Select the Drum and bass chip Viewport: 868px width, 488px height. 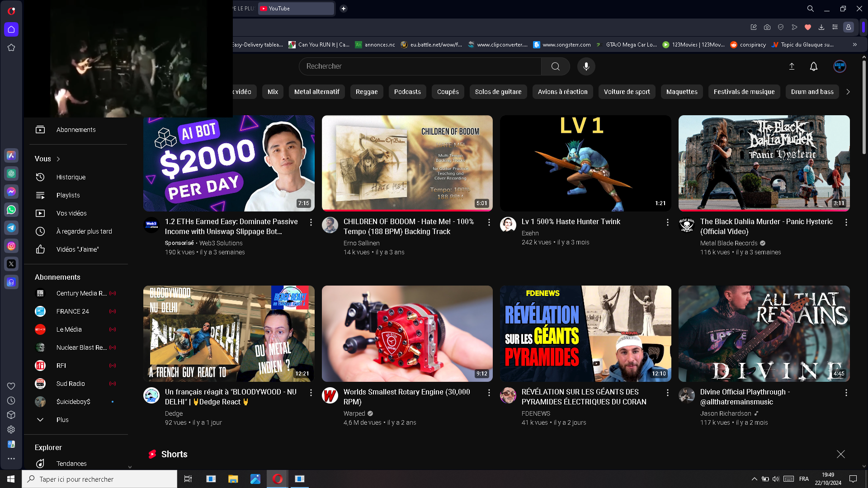tap(812, 92)
